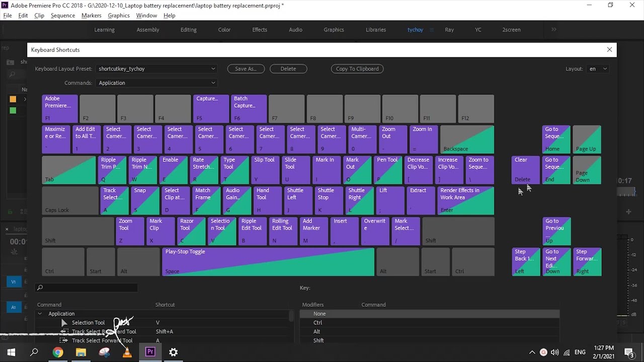644x362 pixels.
Task: Click the orange label color swatch in project panel
Action: point(13,100)
